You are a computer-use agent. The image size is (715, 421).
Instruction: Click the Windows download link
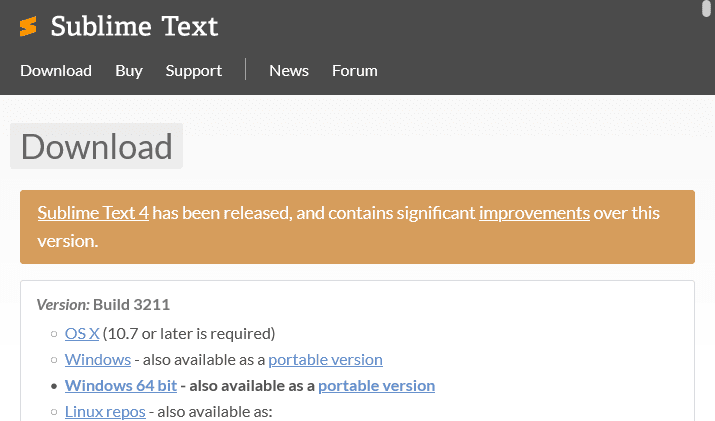point(98,359)
